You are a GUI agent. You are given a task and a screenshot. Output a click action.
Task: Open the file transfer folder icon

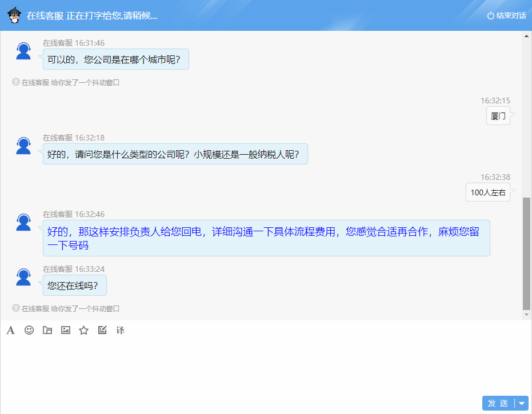click(x=47, y=330)
